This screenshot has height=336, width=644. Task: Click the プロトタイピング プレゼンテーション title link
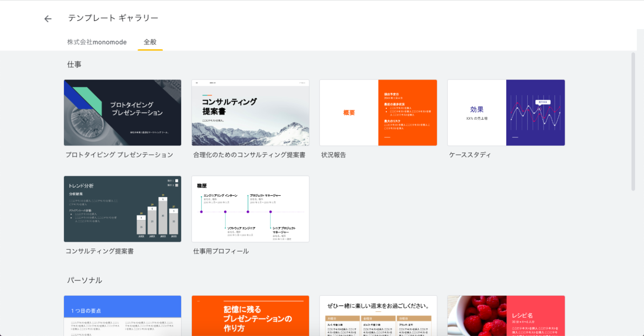point(122,155)
